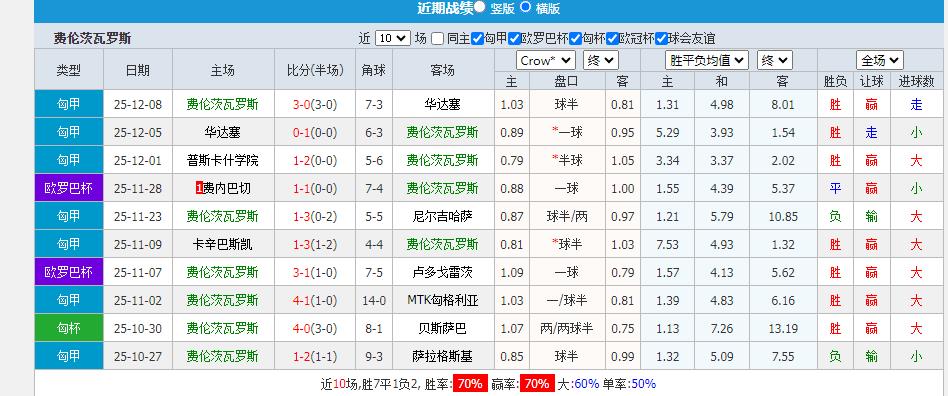Open the recent matches count dropdown showing 10

point(393,39)
